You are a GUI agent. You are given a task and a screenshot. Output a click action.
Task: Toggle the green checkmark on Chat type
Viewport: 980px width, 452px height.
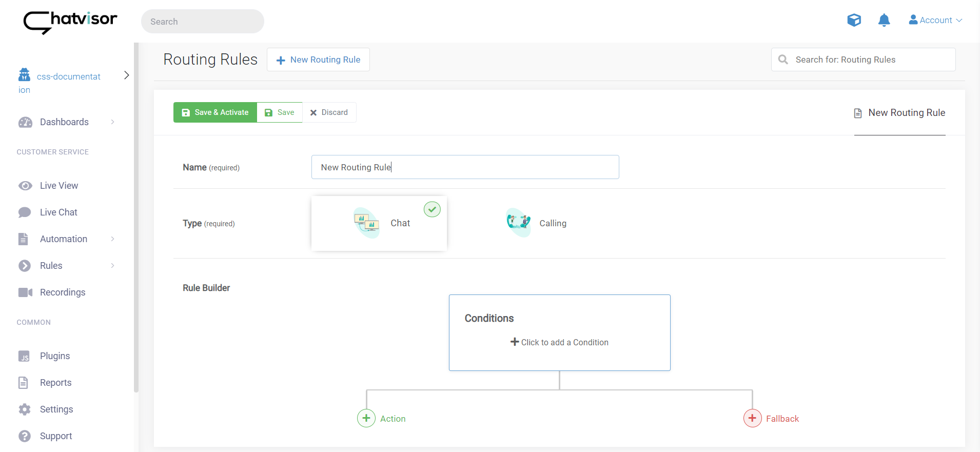[432, 209]
